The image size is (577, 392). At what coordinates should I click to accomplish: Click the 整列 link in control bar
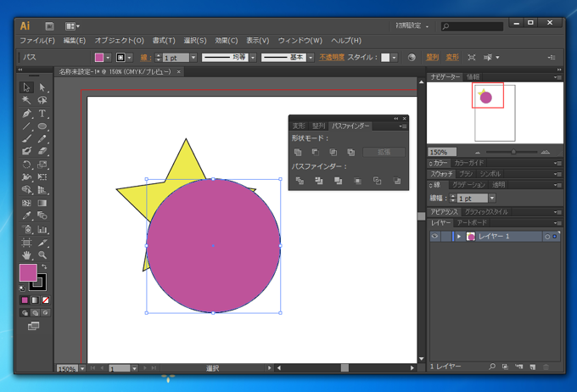pyautogui.click(x=433, y=58)
